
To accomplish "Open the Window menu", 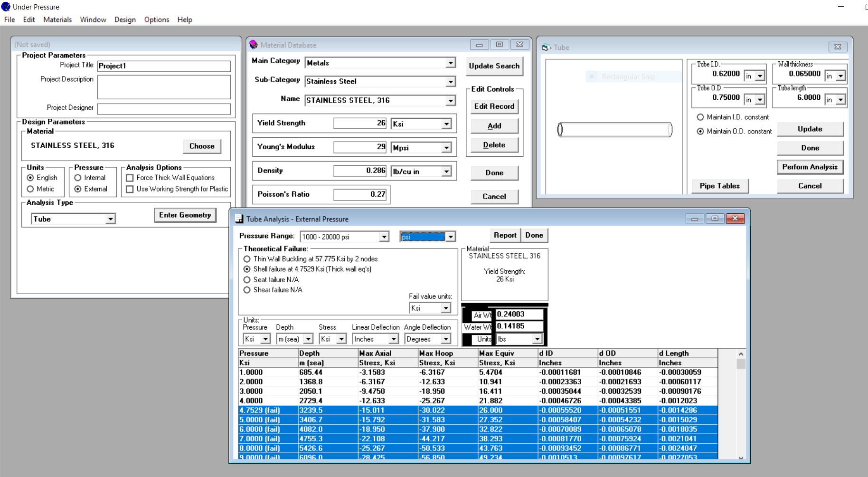I will coord(93,19).
